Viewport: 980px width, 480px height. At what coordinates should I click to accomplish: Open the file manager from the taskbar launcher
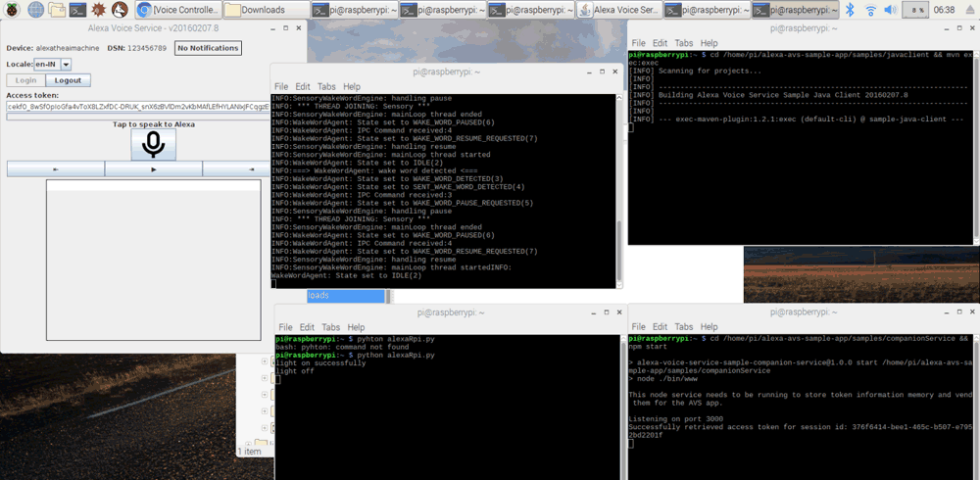[57, 10]
